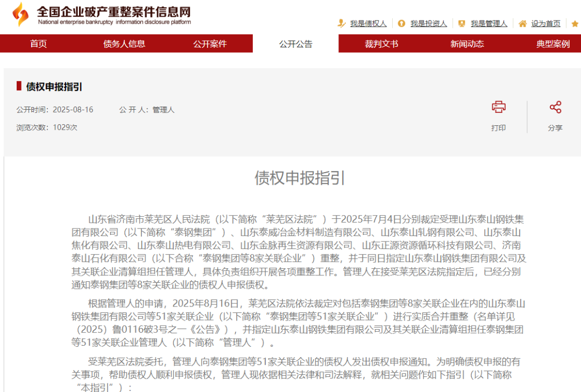Click the view count 1029次
This screenshot has height=392, width=581.
[x=65, y=127]
